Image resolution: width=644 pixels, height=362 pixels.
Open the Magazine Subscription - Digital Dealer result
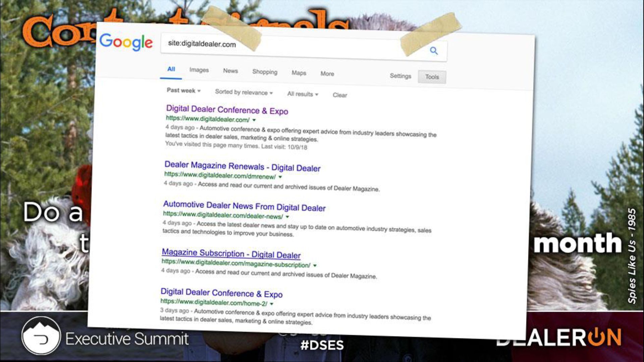pos(231,253)
